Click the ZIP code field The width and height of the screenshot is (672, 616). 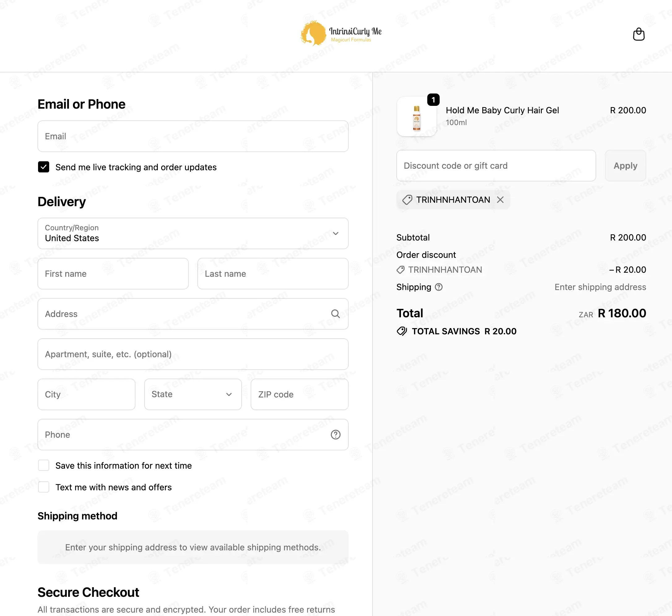pos(299,394)
